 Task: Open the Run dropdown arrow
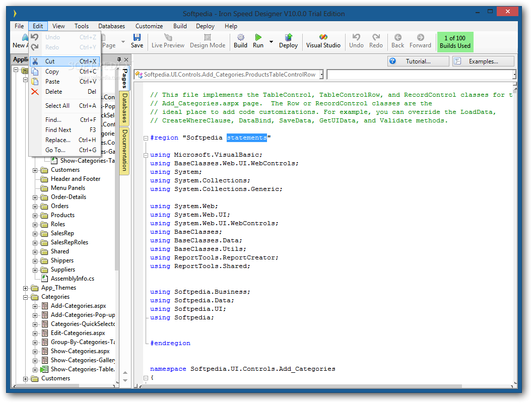coord(271,42)
